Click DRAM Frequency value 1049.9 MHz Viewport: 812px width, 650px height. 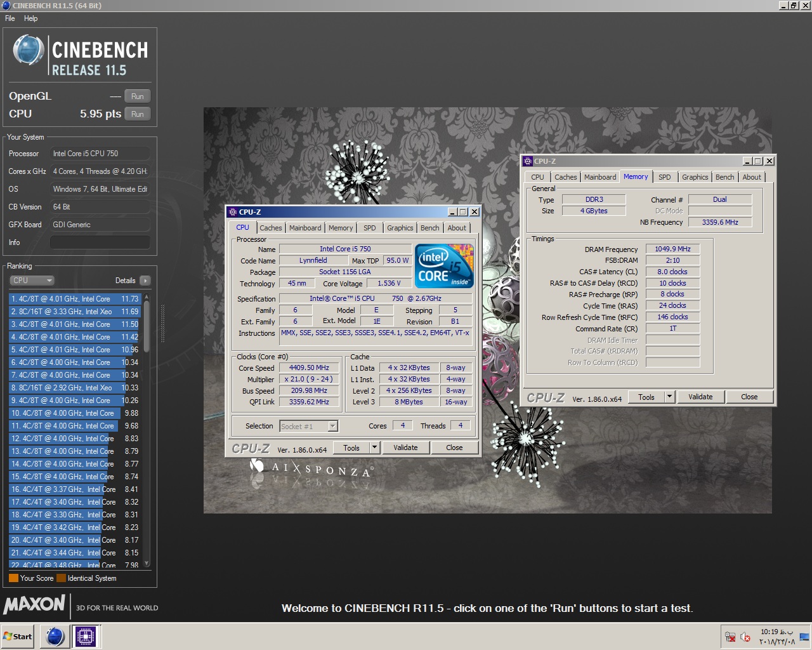(x=672, y=249)
